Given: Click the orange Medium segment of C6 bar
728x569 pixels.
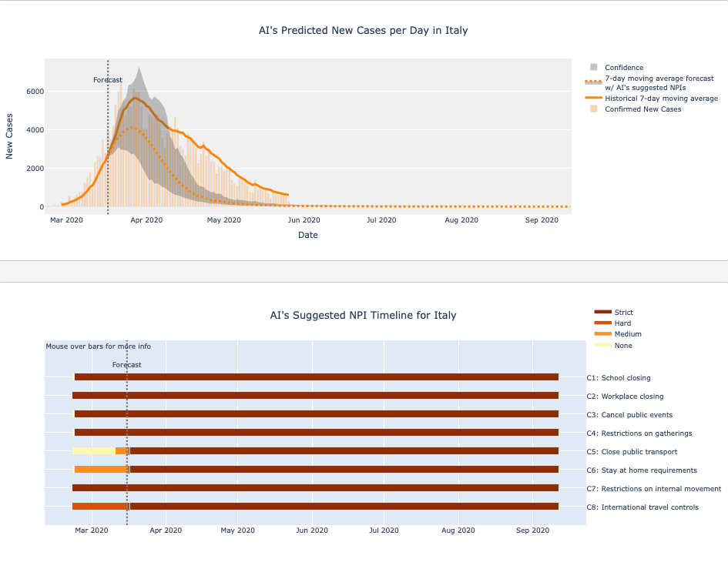Looking at the screenshot, I should click(100, 470).
